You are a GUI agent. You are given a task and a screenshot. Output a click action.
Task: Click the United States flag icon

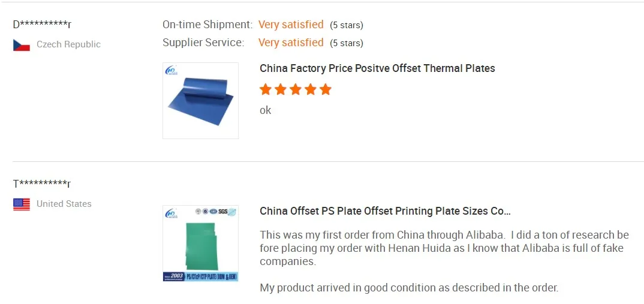22,204
